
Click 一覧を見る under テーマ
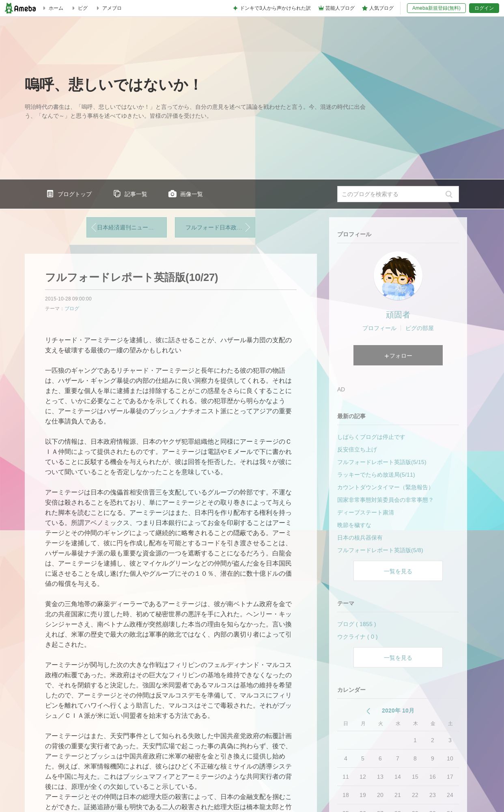pyautogui.click(x=398, y=657)
